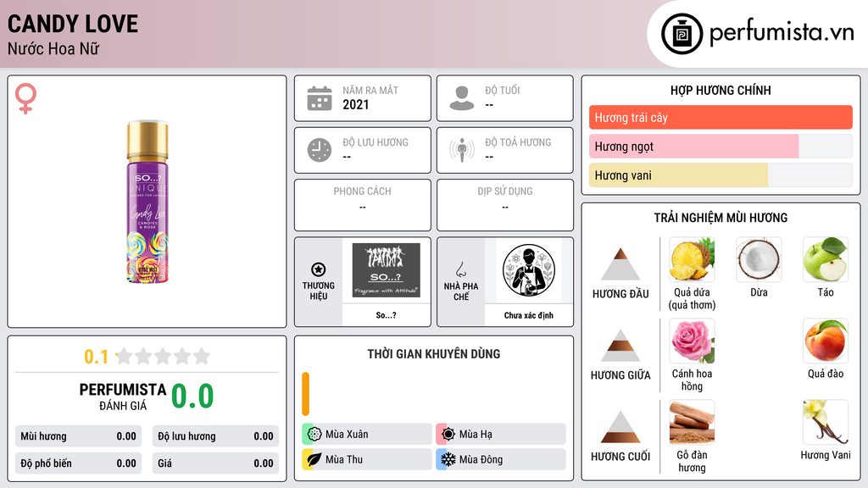Viewport: 868px width, 488px height.
Task: Click the Giá score row
Action: tap(215, 463)
